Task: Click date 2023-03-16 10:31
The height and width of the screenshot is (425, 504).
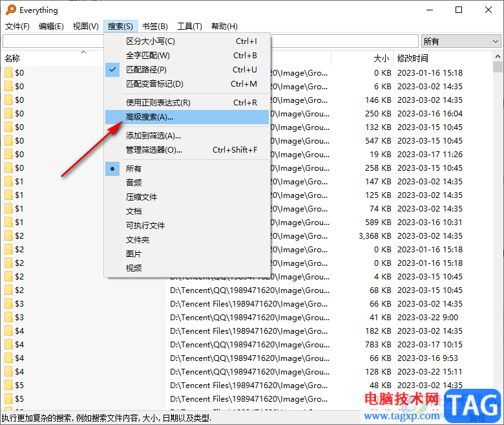Action: coord(430,223)
